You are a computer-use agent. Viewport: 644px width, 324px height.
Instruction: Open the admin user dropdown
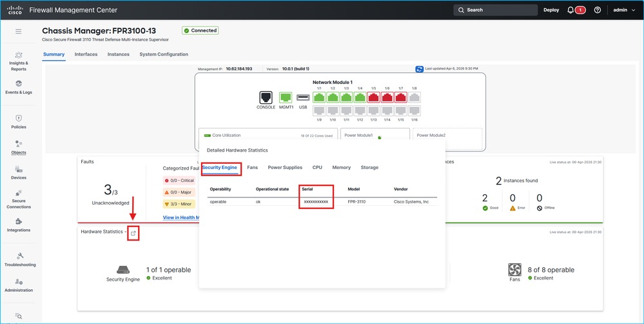click(624, 10)
